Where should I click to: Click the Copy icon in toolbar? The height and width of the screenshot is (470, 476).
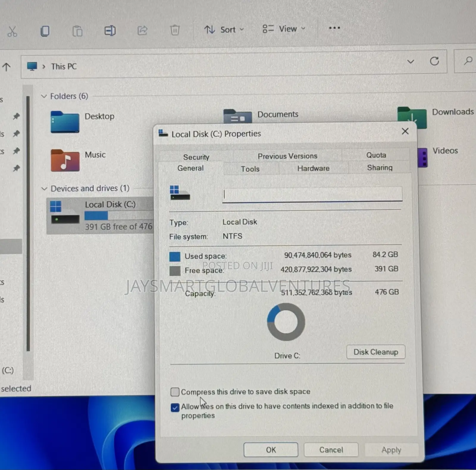point(45,31)
